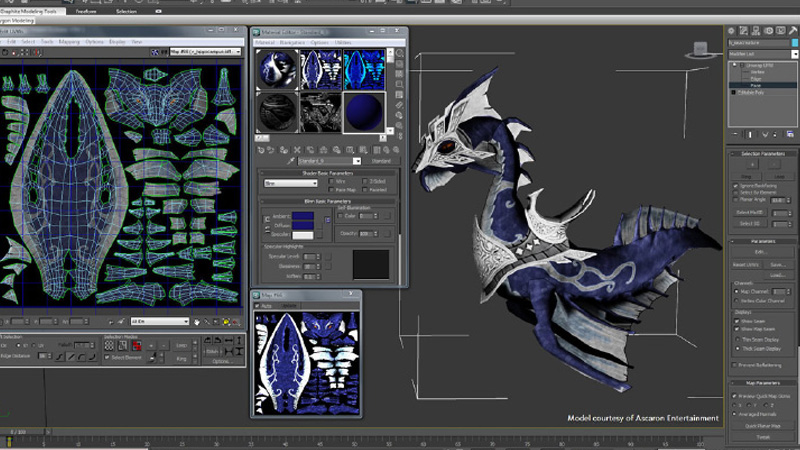Open the Blinn shader type dropdown
800x450 pixels.
pyautogui.click(x=290, y=184)
